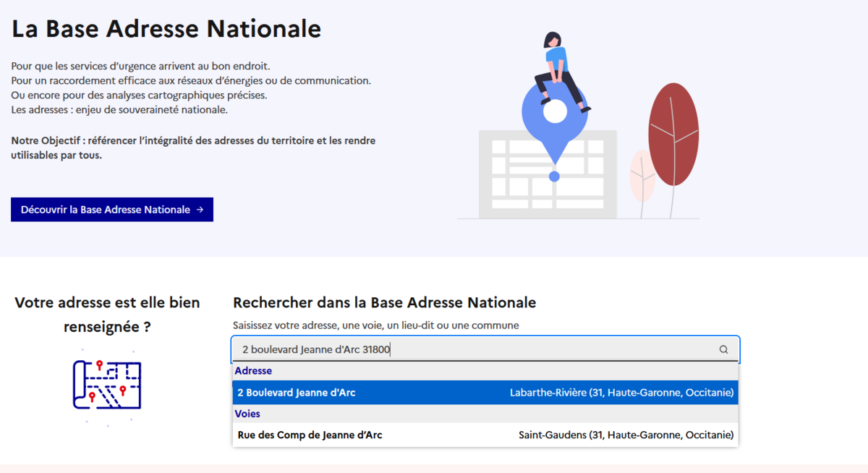Click the person sitting on the pin

pyautogui.click(x=558, y=69)
